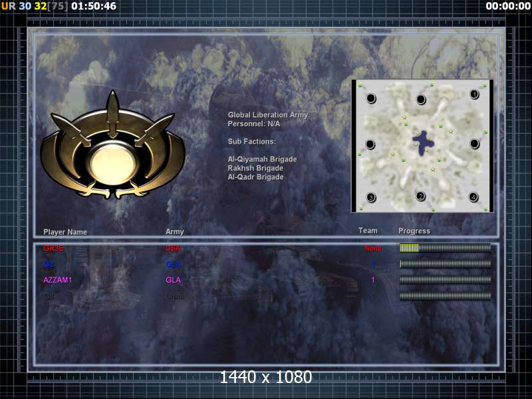Click the Sub Factions label
This screenshot has width=532, height=399.
click(x=252, y=142)
